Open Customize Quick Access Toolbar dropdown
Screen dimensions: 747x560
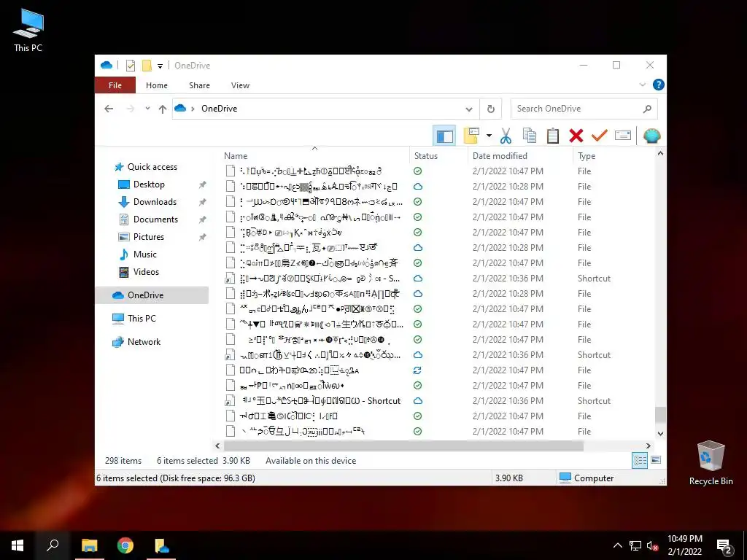click(160, 66)
